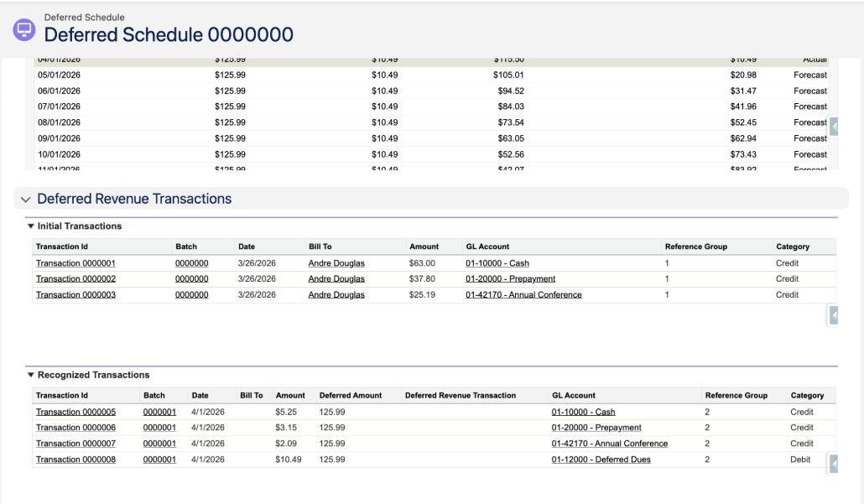
Task: Collapse the Initial Transactions triangle
Action: 31,226
